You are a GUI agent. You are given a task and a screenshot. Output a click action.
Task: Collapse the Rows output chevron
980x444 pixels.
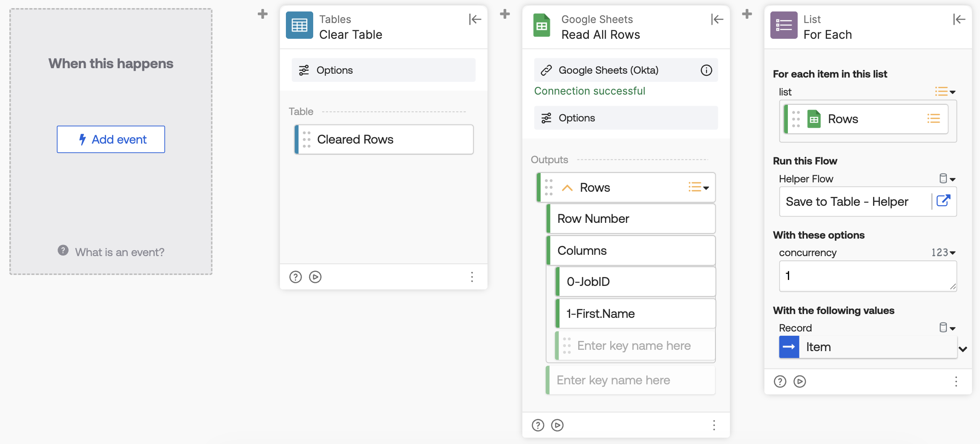point(567,188)
